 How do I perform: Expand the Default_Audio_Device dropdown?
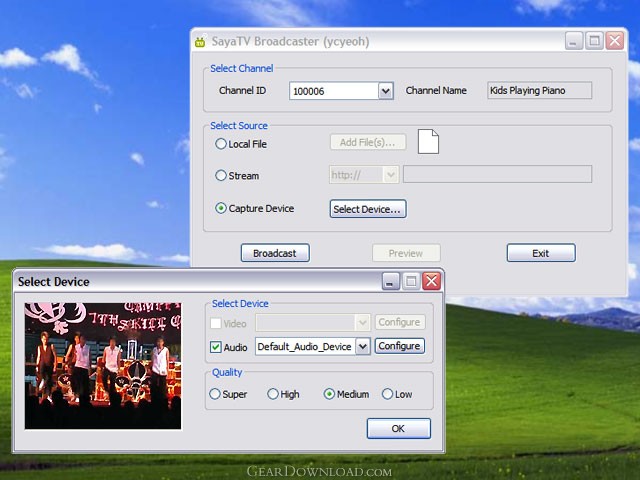tap(362, 347)
